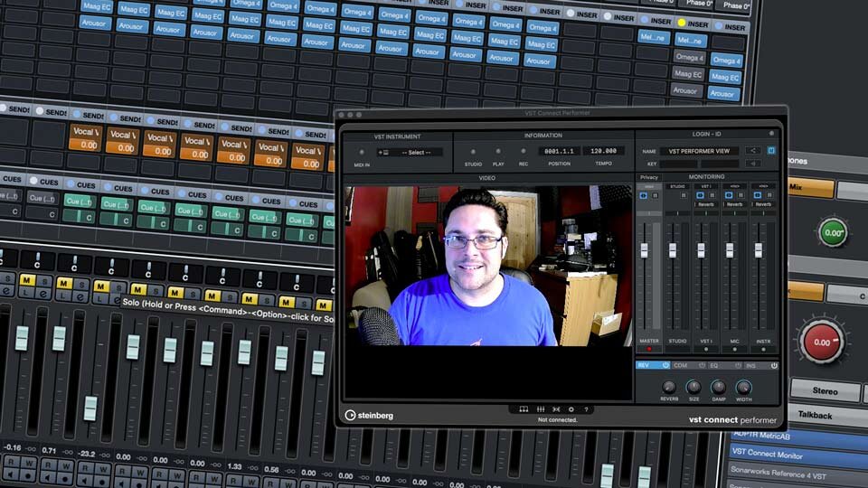
Task: Click the red 0.00 knob in the background panel
Action: [x=823, y=342]
